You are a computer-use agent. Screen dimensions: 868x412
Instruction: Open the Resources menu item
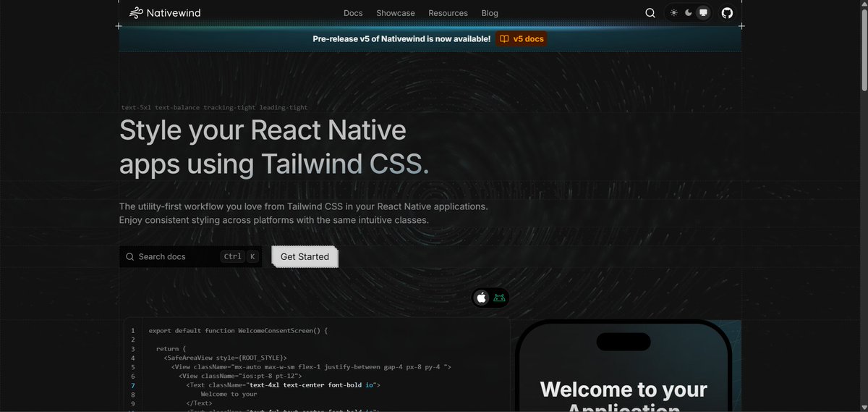448,13
